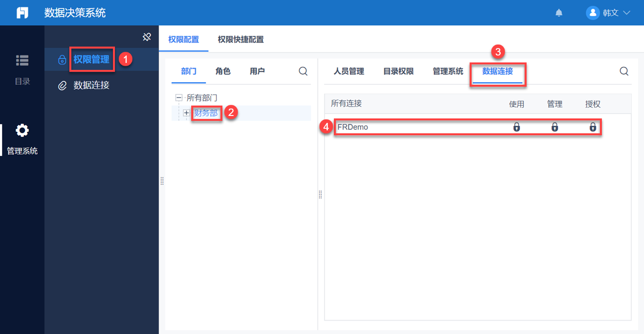Switch to the 部门 tab
This screenshot has width=644, height=334.
[x=189, y=71]
